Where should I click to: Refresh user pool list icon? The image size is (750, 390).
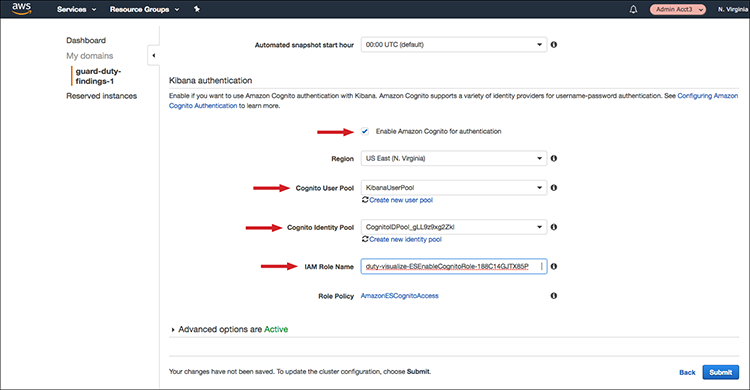(365, 200)
